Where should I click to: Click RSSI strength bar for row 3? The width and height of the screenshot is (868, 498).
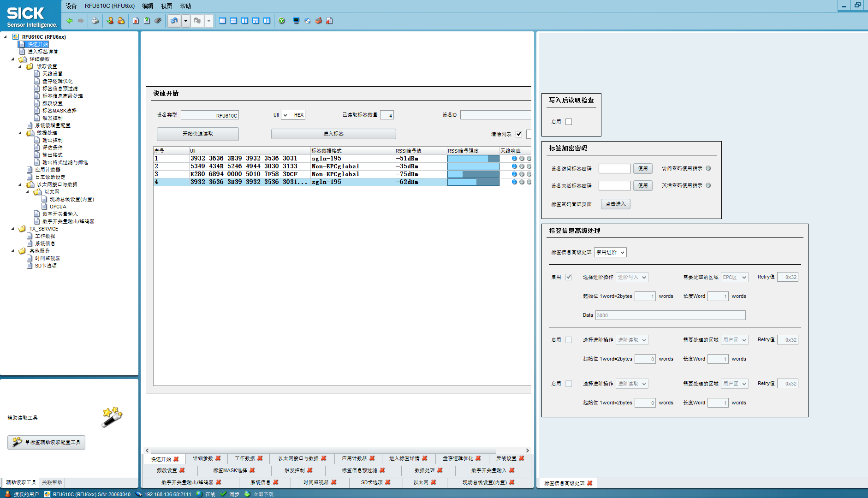click(x=473, y=174)
